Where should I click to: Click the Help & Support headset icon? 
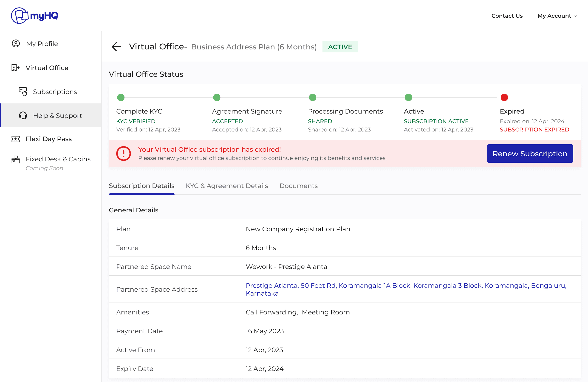click(x=23, y=115)
